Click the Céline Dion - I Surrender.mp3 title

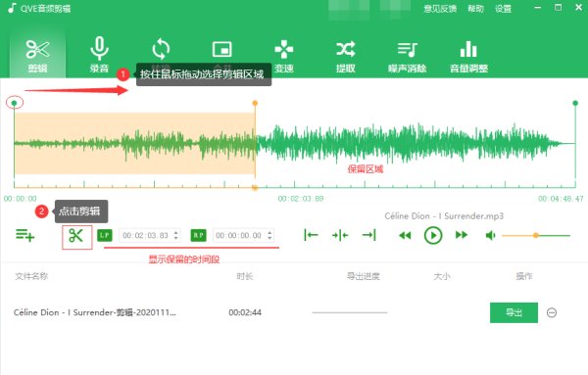(444, 216)
